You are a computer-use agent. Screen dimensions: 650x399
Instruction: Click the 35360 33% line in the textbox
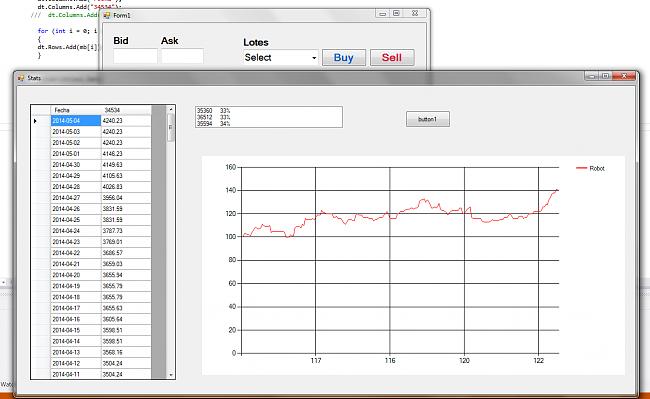click(x=213, y=111)
